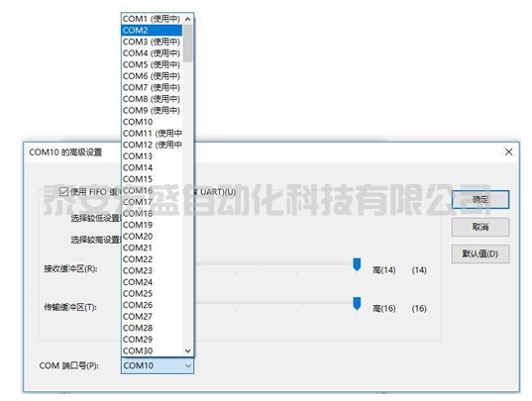
Task: Click the list scrollbar down arrow
Action: coord(188,351)
